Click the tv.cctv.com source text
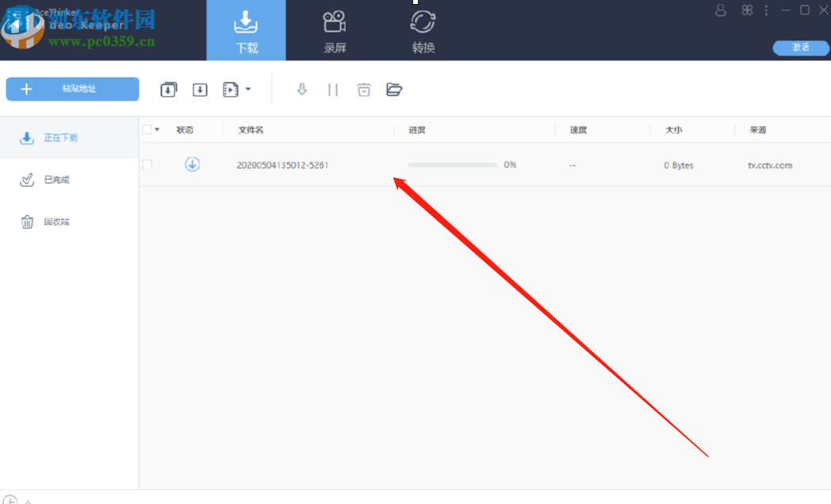831x504 pixels. point(770,165)
